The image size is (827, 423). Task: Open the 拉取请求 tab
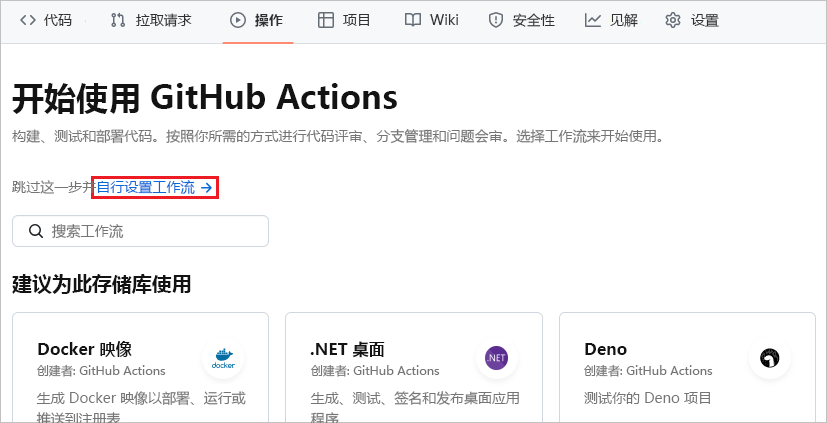[x=151, y=21]
